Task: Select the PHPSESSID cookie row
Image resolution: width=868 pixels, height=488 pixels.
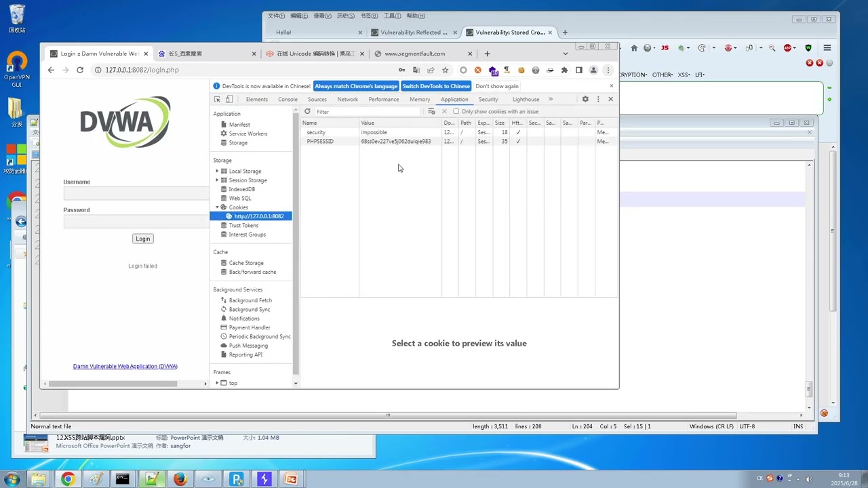Action: click(x=459, y=142)
